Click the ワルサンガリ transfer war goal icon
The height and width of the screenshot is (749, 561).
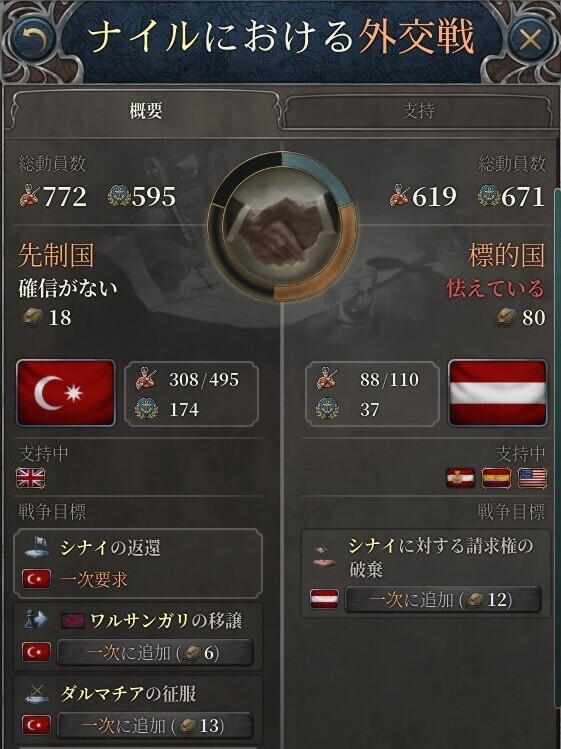click(x=37, y=620)
